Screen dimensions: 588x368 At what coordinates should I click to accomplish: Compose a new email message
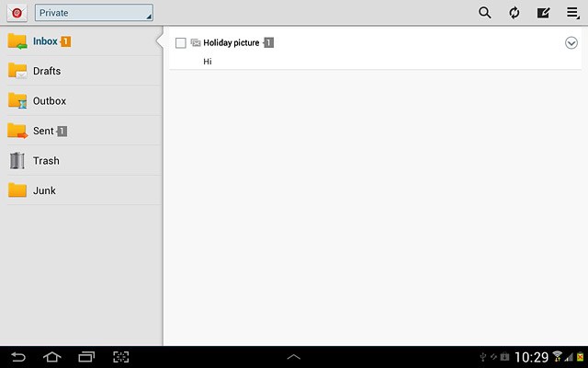tap(543, 13)
